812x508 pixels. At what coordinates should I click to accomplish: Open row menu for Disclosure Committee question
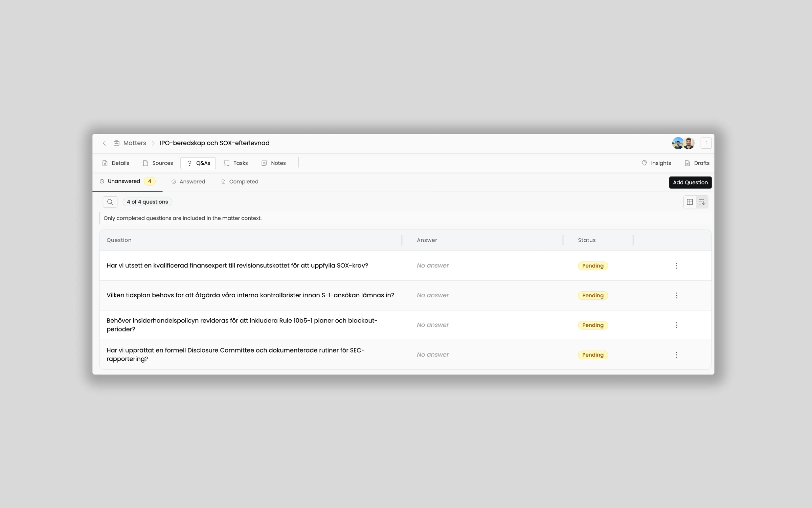[x=676, y=355]
